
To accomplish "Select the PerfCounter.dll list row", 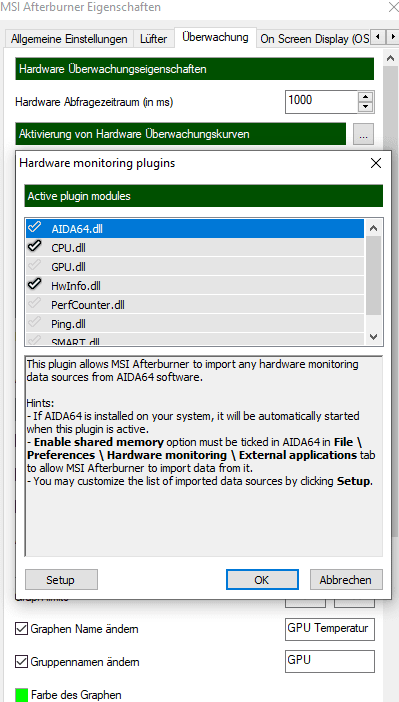I will (195, 305).
